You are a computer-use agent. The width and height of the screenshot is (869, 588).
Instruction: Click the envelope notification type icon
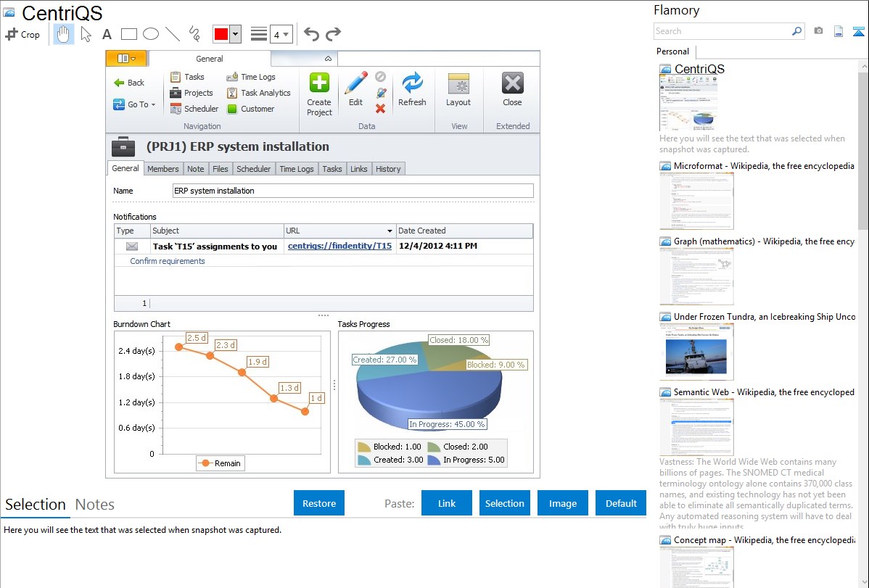click(132, 247)
